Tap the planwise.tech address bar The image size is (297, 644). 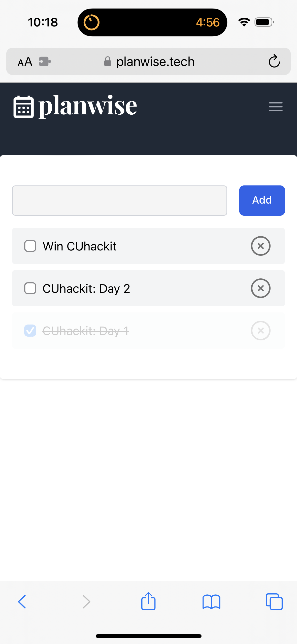point(149,61)
